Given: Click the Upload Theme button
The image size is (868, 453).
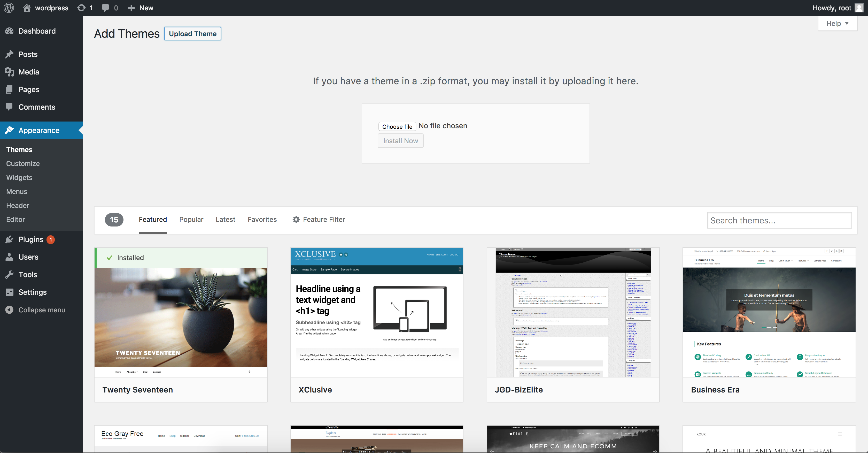Looking at the screenshot, I should pos(192,33).
